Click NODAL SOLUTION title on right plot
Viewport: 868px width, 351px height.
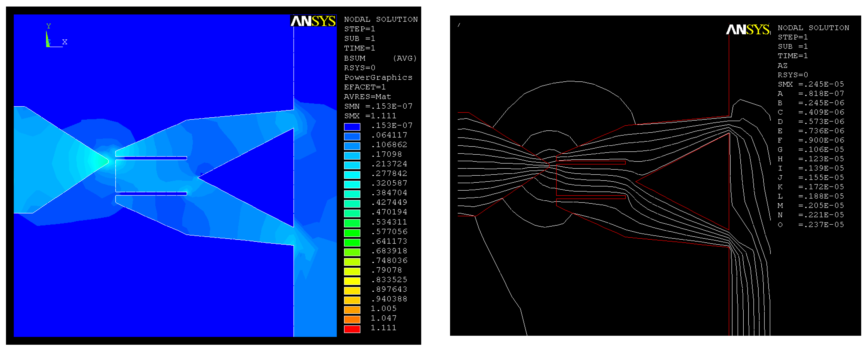click(813, 28)
